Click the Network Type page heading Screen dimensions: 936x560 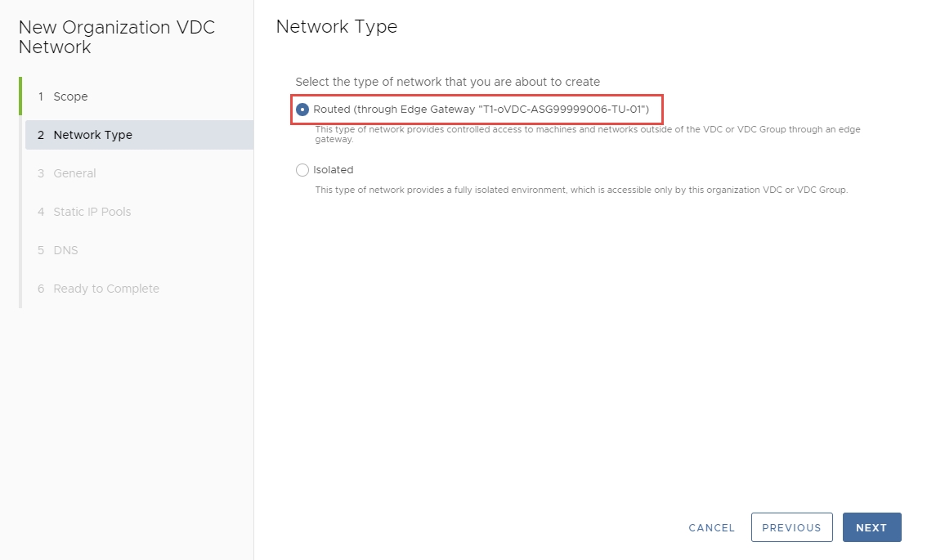coord(337,26)
